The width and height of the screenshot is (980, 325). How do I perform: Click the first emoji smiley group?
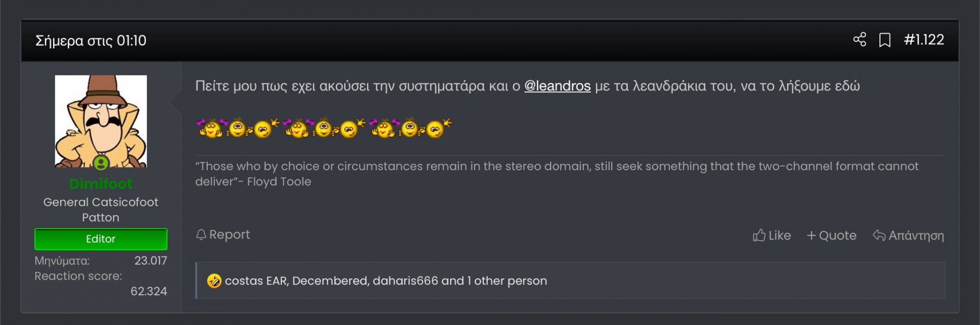(x=238, y=128)
